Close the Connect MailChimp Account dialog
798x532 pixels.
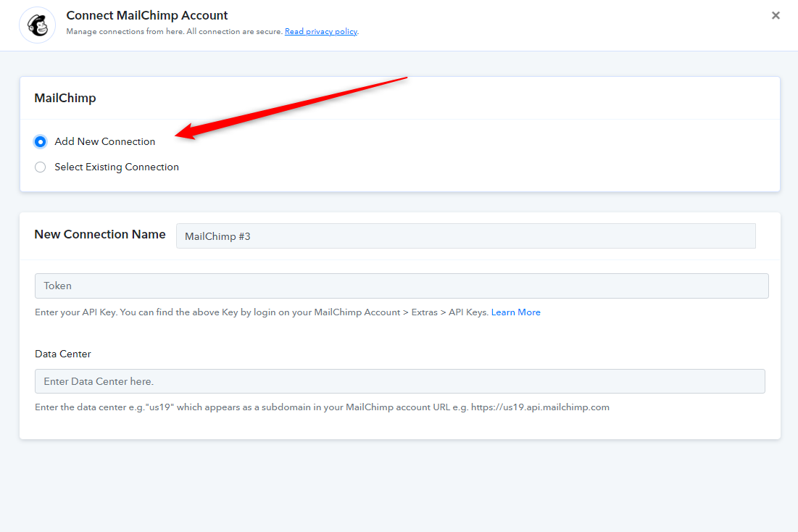click(x=776, y=15)
